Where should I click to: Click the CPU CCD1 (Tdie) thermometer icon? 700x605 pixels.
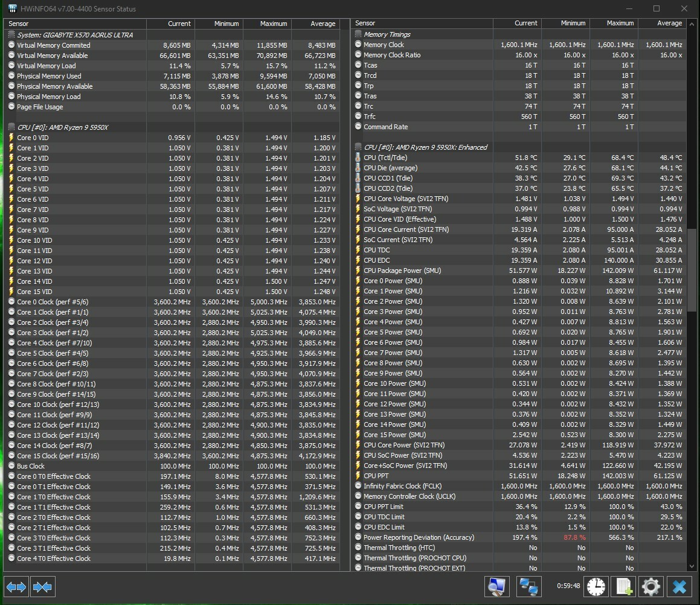point(358,178)
